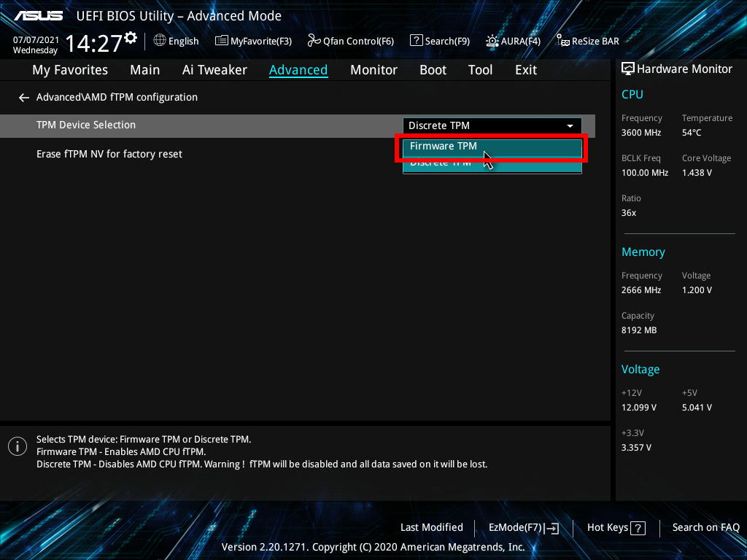Image resolution: width=747 pixels, height=560 pixels.
Task: Click the CPU frequency value 3600 MHz
Action: pos(640,133)
